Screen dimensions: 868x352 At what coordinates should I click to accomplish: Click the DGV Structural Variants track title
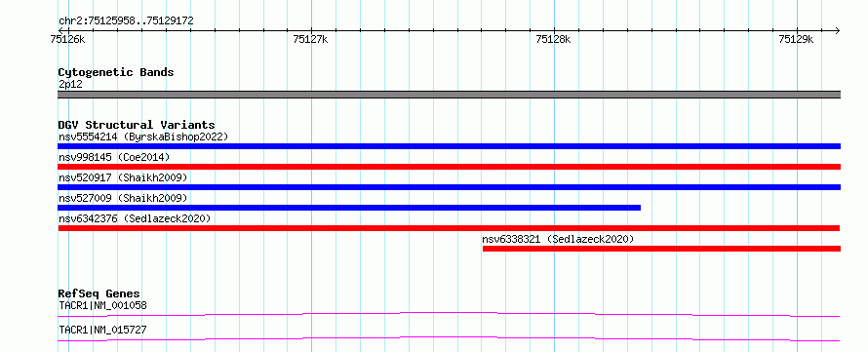(x=137, y=125)
